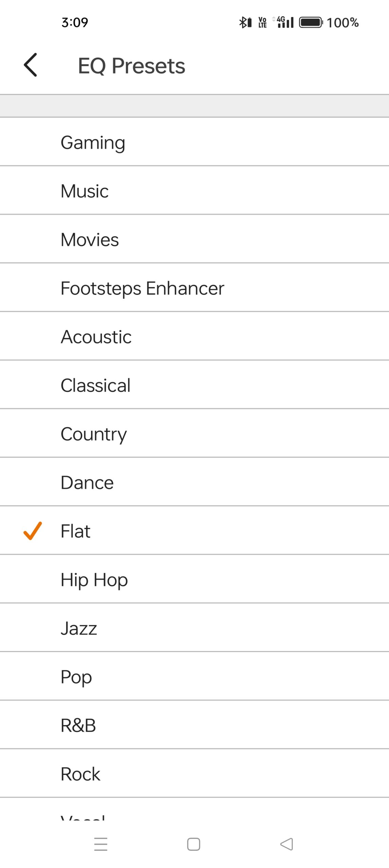Screen dimensions: 389x868
Task: Switch to the Dance preset
Action: (x=87, y=482)
